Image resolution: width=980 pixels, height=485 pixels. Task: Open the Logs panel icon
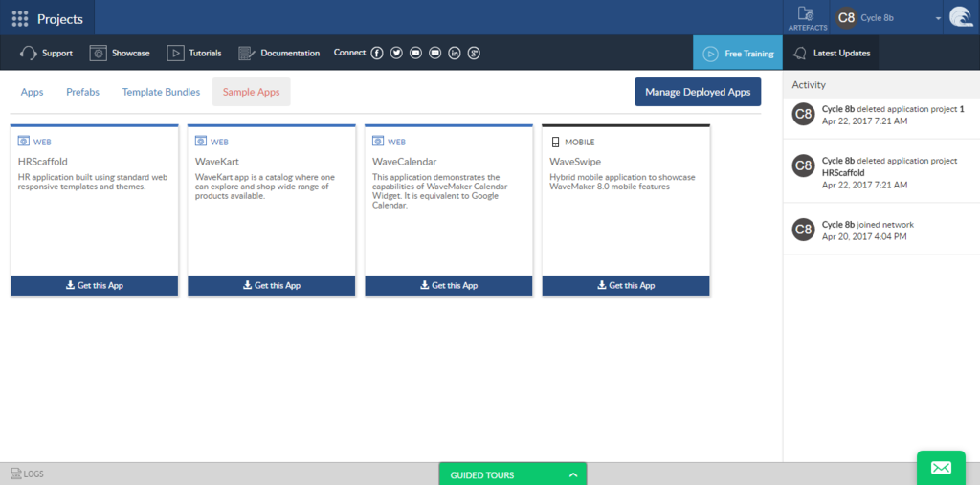coord(16,474)
